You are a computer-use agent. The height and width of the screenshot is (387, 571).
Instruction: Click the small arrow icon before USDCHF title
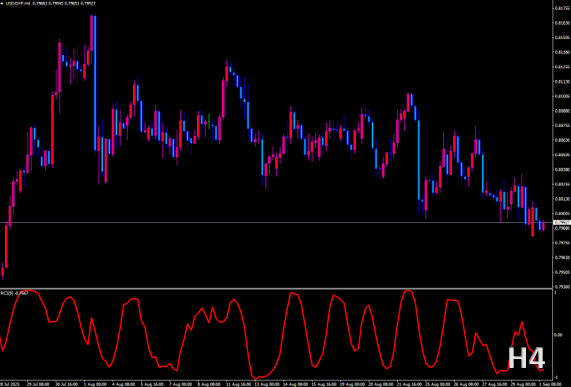point(2,3)
